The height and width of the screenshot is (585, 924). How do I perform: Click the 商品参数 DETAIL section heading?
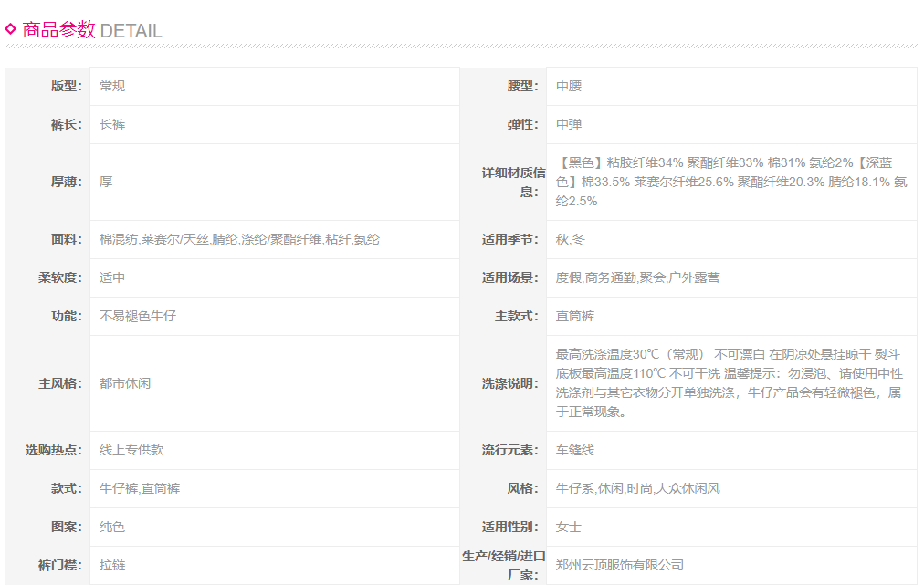tap(91, 30)
